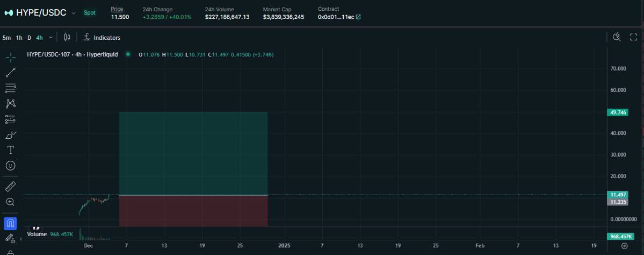Click the HYPE/USDC pair name
Screen dimensions: 644x255
coord(41,13)
